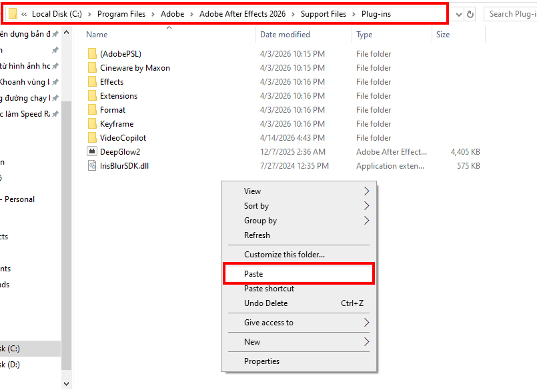Select the IrisBlurSDK.dll file icon
537x392 pixels.
pyautogui.click(x=92, y=166)
